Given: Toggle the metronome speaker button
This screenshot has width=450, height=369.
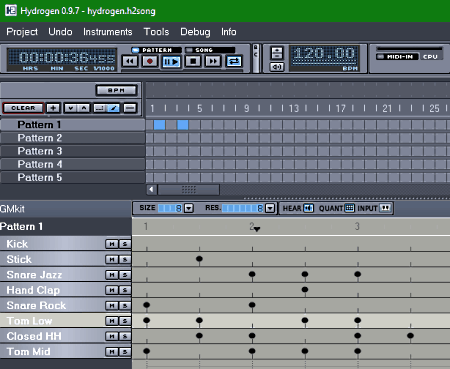Looking at the screenshot, I should pos(277,67).
